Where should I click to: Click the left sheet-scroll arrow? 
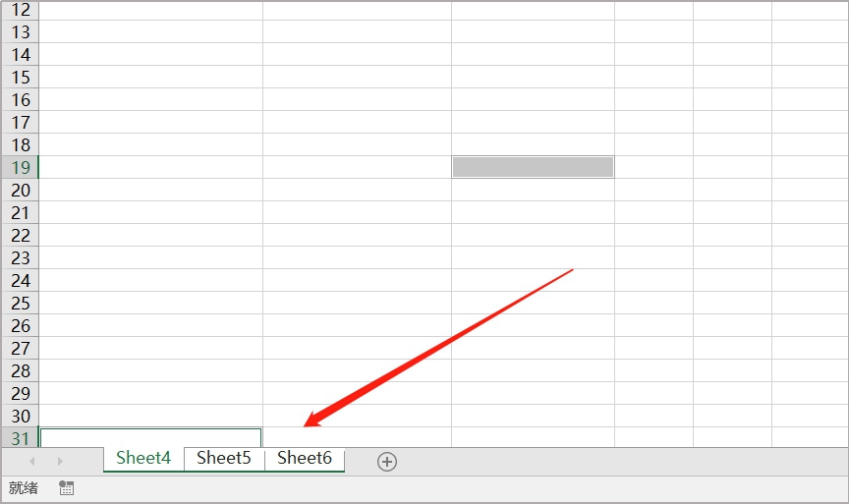[x=32, y=461]
